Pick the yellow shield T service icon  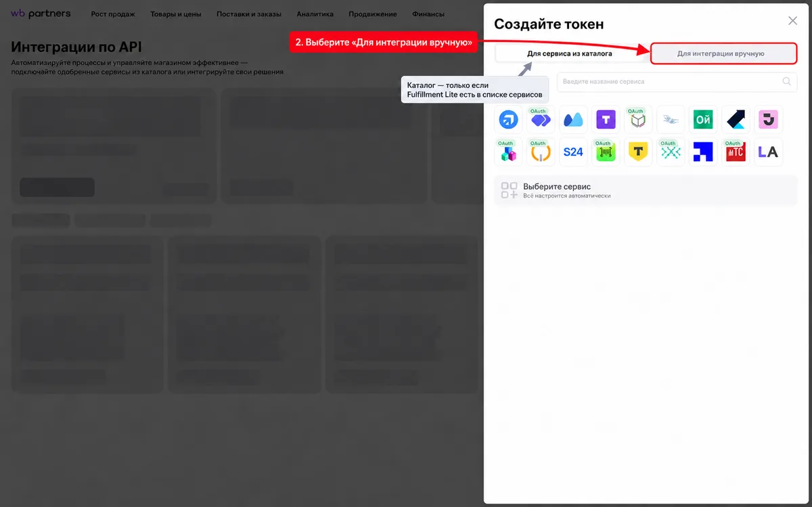pos(638,152)
